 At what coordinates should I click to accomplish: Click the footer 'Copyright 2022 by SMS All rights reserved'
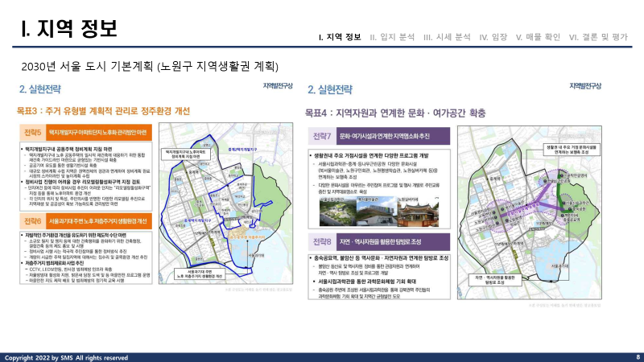(66, 358)
